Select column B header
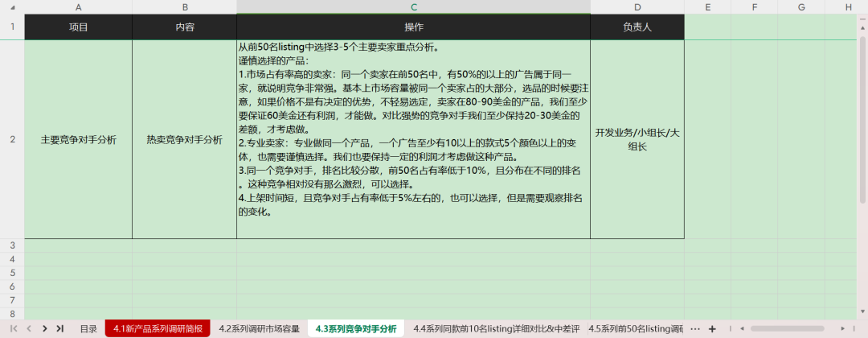Viewport: 868px width, 338px height. click(184, 7)
